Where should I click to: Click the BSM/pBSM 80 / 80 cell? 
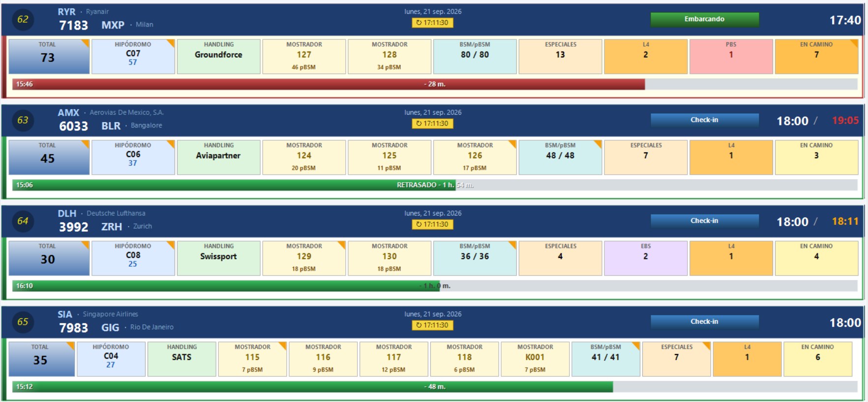pos(475,57)
